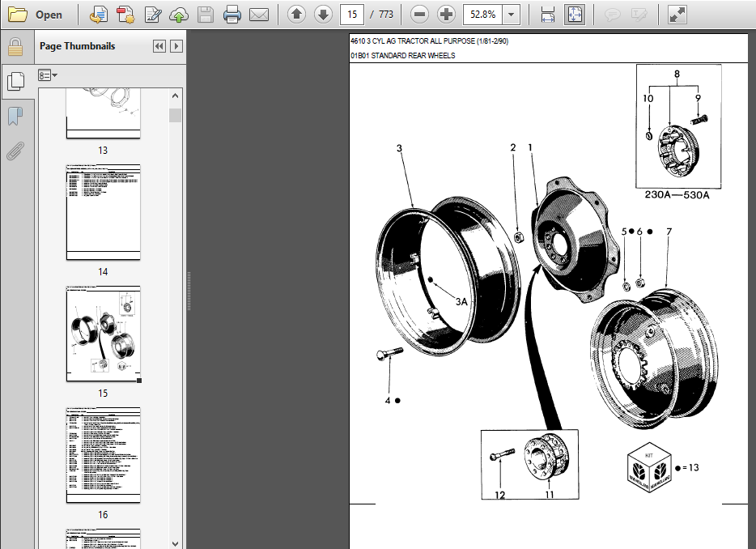Send file by email envelope icon

pos(259,15)
